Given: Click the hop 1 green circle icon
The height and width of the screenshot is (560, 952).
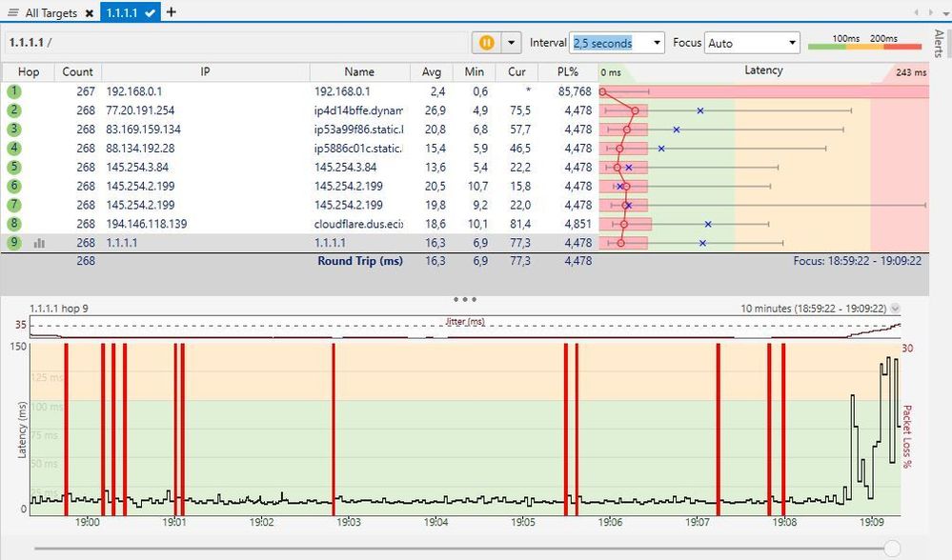Looking at the screenshot, I should (13, 91).
